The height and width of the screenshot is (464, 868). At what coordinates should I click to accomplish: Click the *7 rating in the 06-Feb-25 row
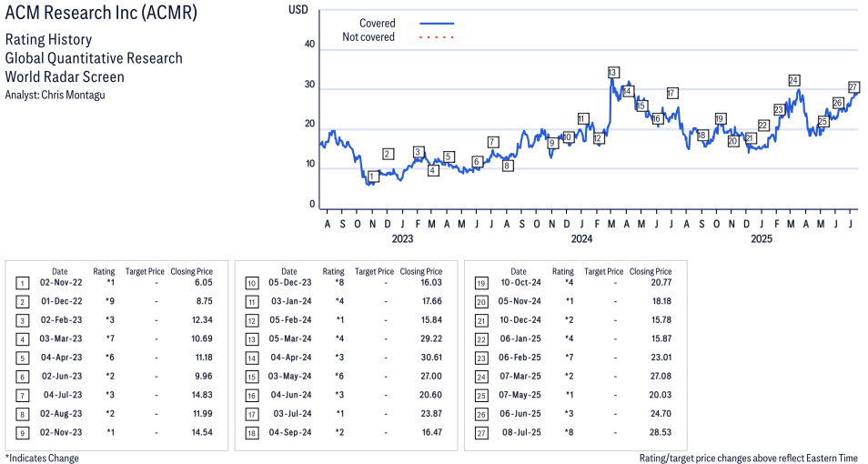pos(569,358)
